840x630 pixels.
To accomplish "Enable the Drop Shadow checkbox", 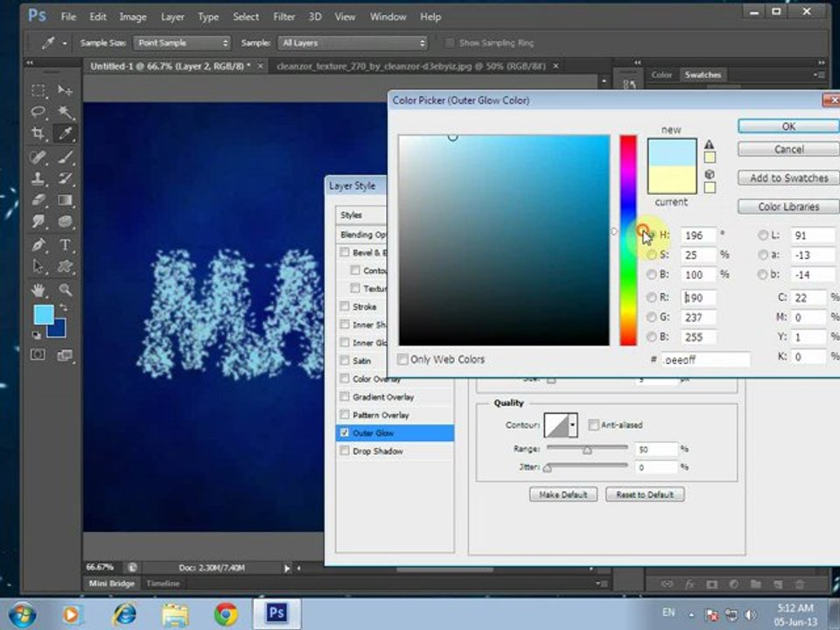I will pyautogui.click(x=345, y=451).
